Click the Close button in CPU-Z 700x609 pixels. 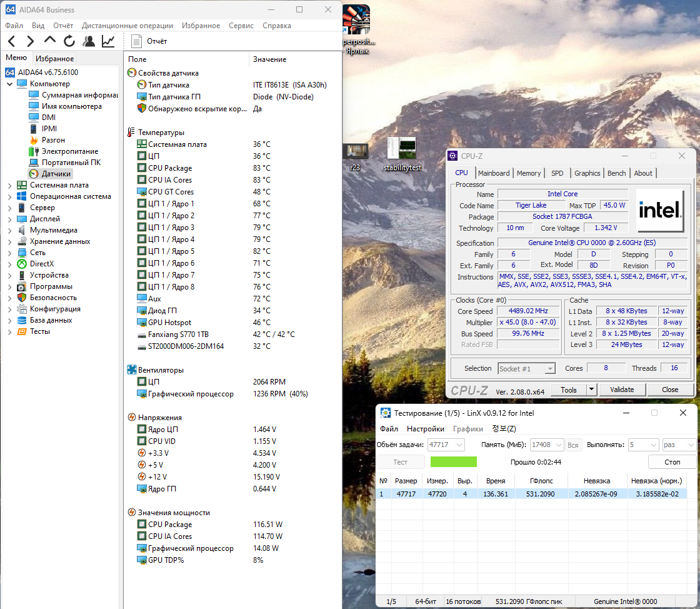[670, 390]
